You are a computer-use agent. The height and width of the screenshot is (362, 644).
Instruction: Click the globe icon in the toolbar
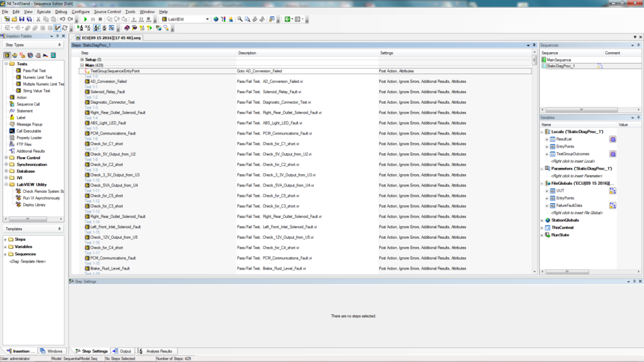[216, 19]
